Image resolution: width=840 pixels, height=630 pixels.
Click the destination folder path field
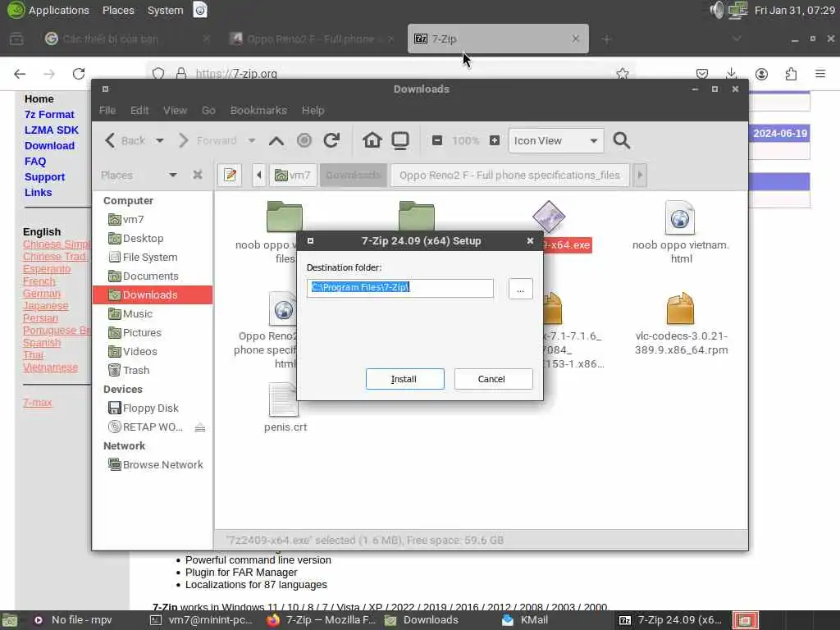399,288
